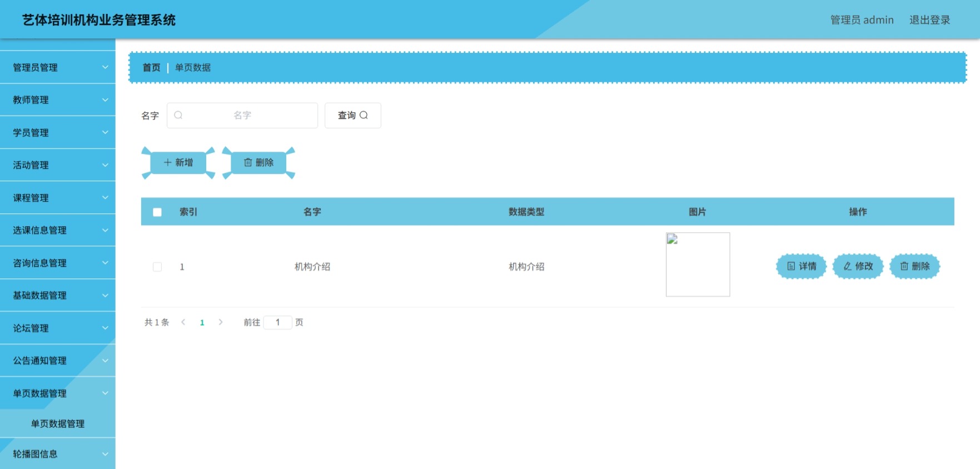The width and height of the screenshot is (980, 469).
Task: Click 退出登录 to log out
Action: (x=929, y=20)
